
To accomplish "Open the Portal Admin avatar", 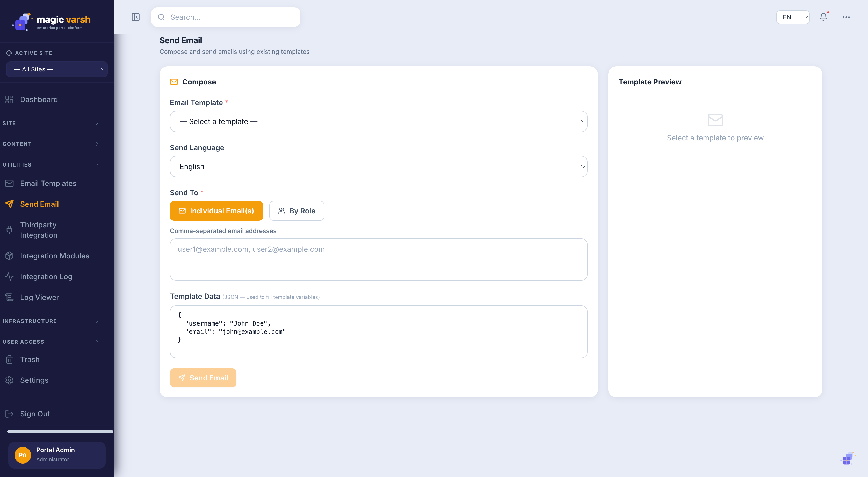I will point(23,455).
